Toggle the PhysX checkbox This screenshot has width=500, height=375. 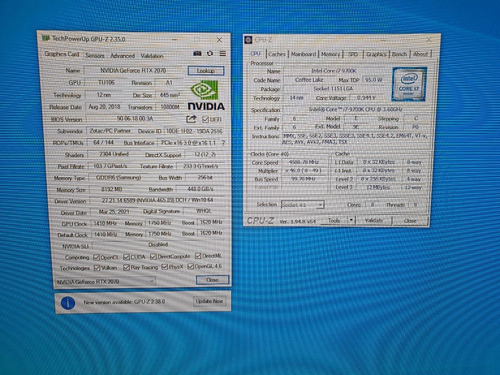(164, 267)
